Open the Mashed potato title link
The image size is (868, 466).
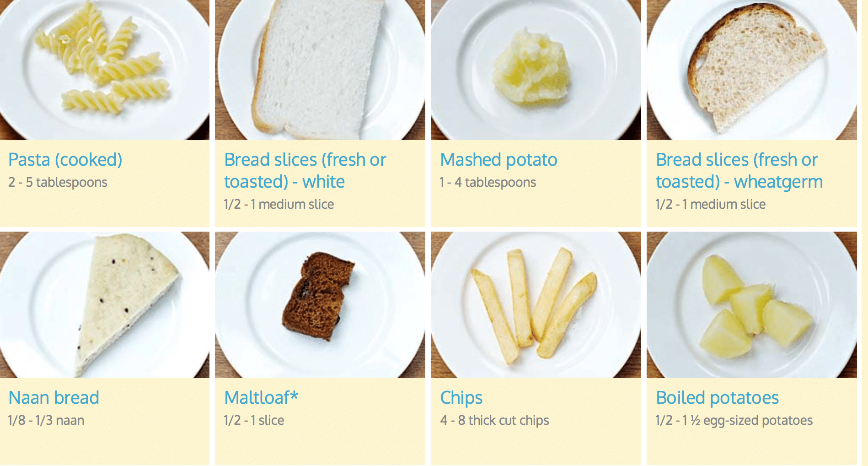pyautogui.click(x=498, y=160)
